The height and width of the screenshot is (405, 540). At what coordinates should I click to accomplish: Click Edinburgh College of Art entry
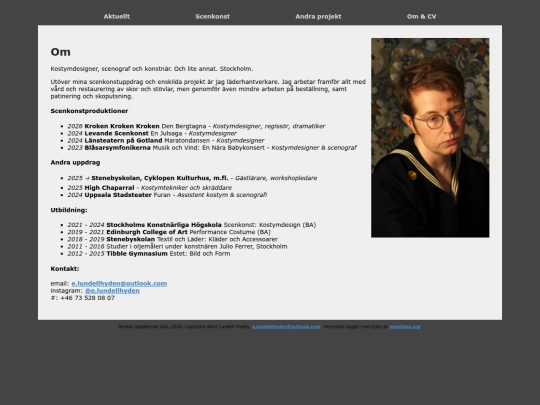[169, 232]
